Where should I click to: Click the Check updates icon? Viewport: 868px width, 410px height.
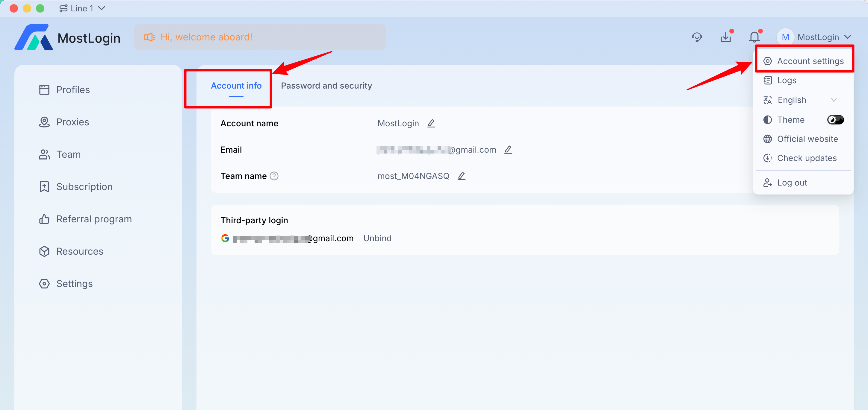point(768,158)
